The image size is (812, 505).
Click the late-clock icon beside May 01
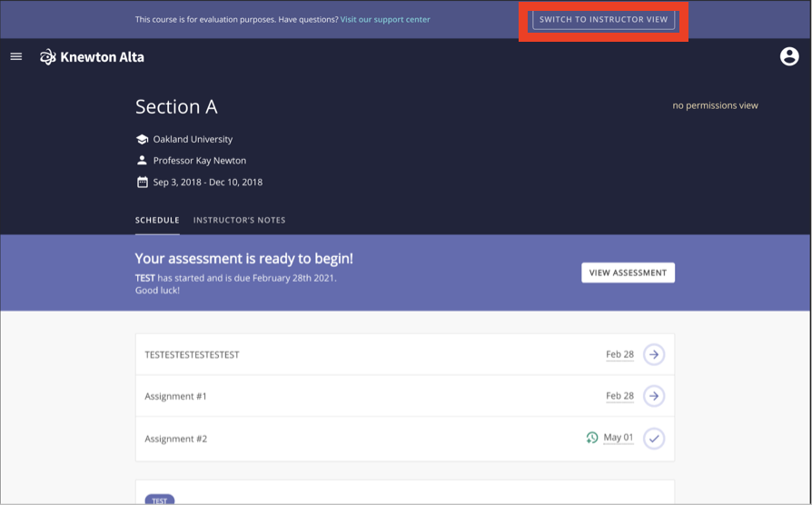592,438
